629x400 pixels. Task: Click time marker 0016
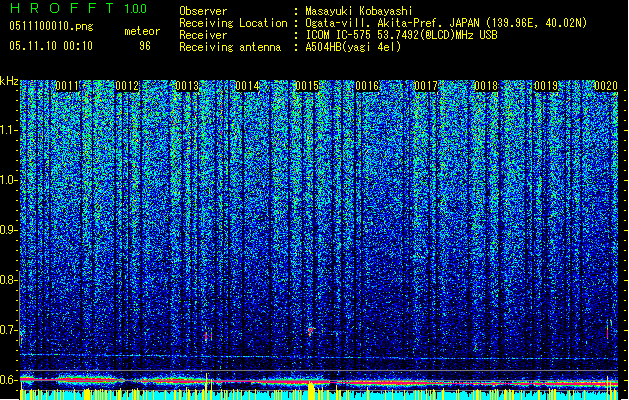(x=367, y=86)
